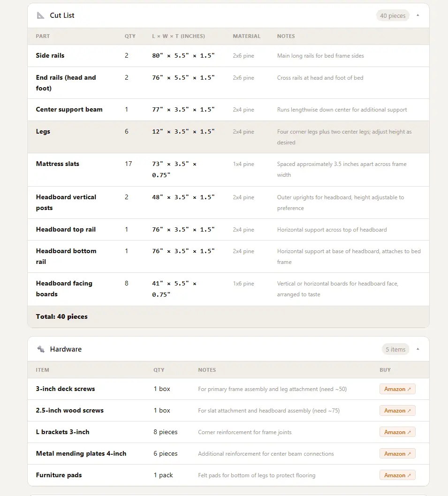Click the Hardware screw icon
Viewport: 448px width, 496px height.
pos(41,349)
